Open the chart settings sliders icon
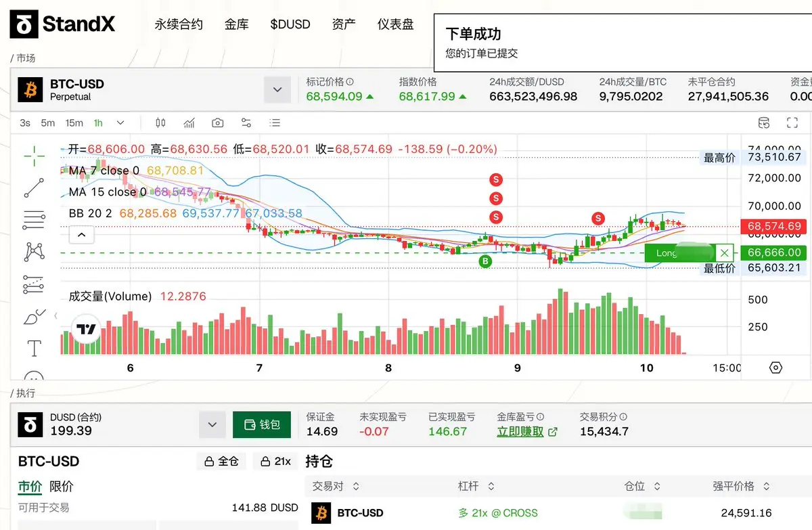 tap(246, 123)
